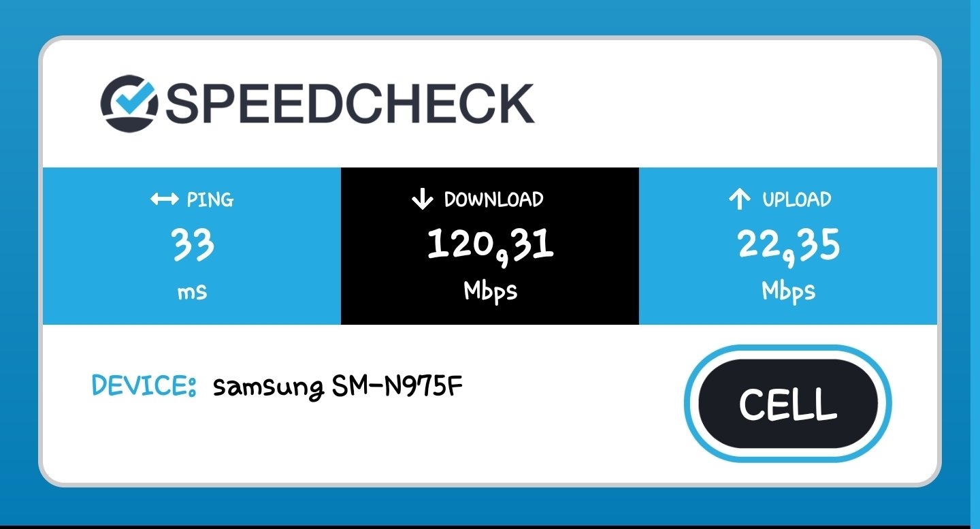Image resolution: width=980 pixels, height=529 pixels.
Task: Click the 33 ping value
Action: (193, 245)
